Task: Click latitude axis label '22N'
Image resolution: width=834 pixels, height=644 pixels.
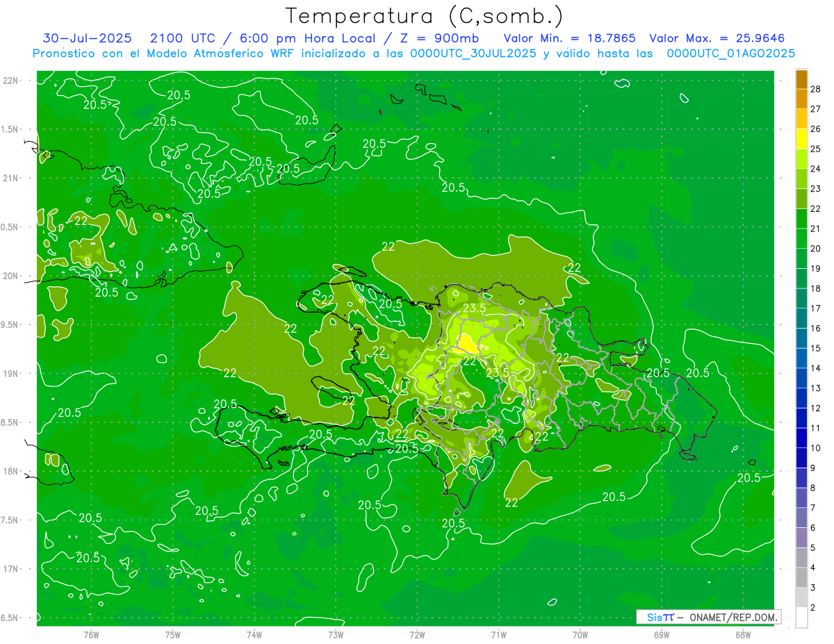Action: click(10, 81)
